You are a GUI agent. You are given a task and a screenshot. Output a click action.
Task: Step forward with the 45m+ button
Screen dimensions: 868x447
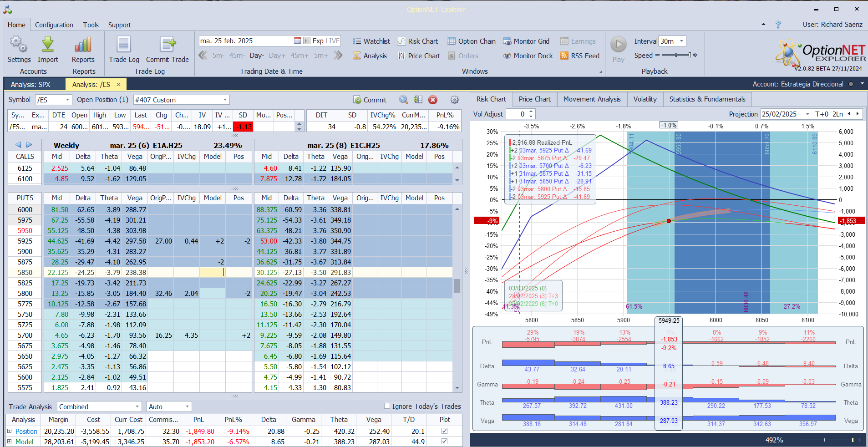[x=299, y=56]
